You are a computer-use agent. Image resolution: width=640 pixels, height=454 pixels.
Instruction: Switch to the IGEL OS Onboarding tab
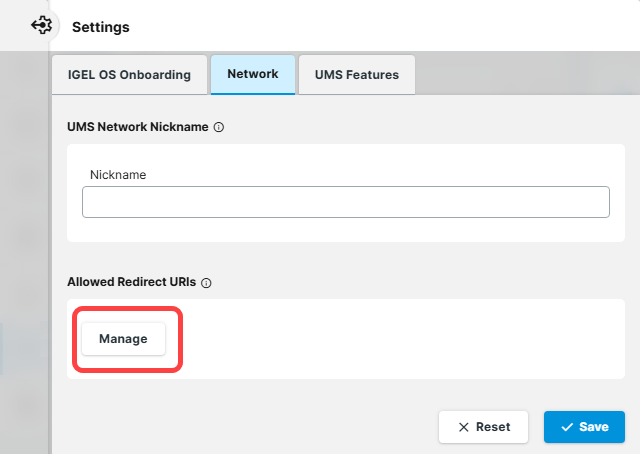[129, 74]
